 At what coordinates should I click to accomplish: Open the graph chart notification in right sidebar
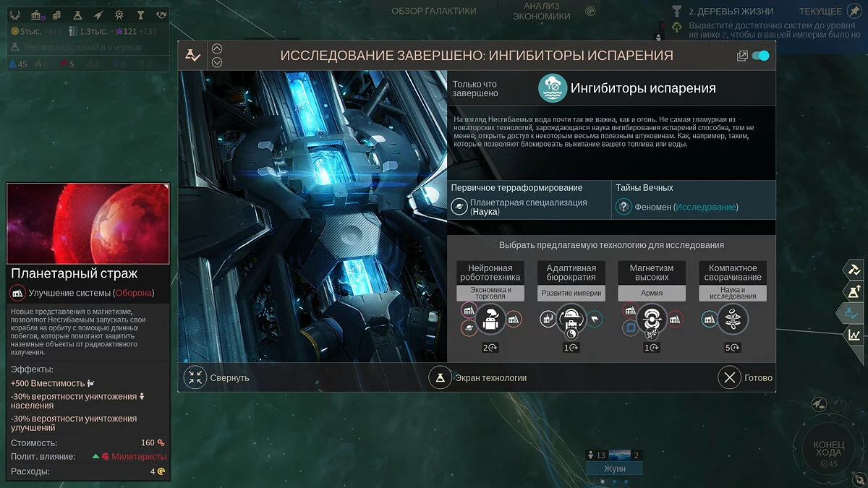(854, 335)
